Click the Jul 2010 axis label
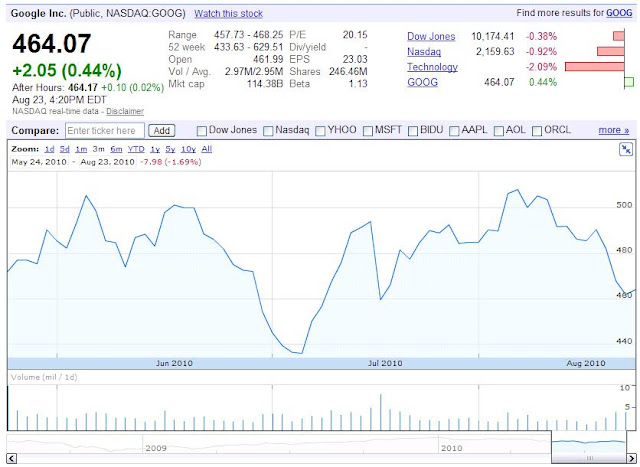 [x=385, y=363]
